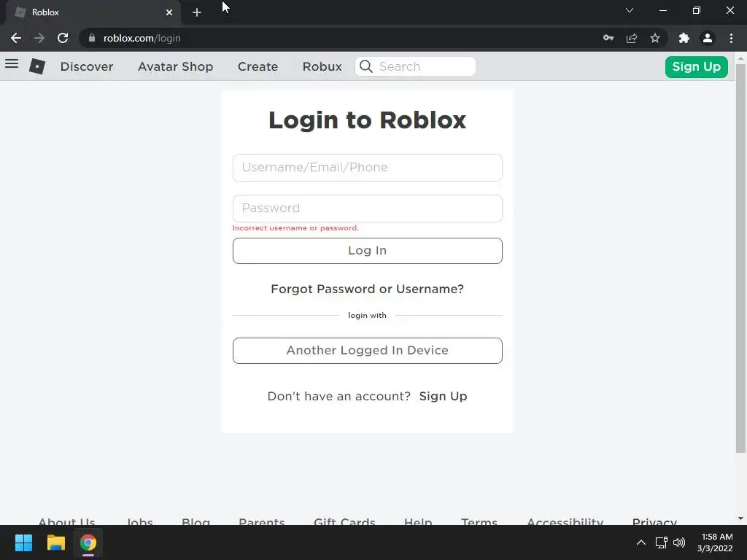The image size is (747, 560).
Task: Minimize the Chrome window
Action: click(x=662, y=10)
